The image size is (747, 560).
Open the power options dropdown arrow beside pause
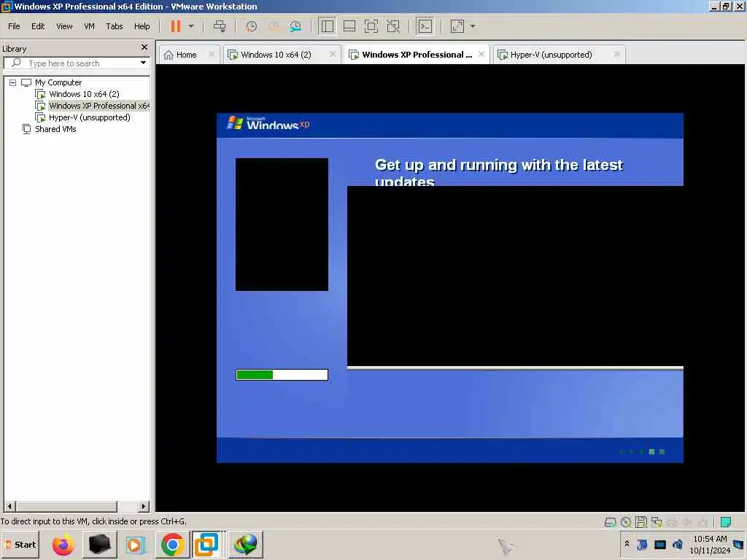[191, 26]
